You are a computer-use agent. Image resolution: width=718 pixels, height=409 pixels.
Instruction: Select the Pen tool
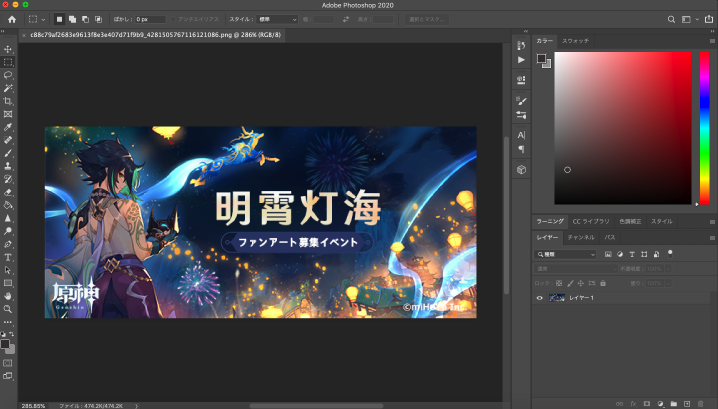[8, 244]
